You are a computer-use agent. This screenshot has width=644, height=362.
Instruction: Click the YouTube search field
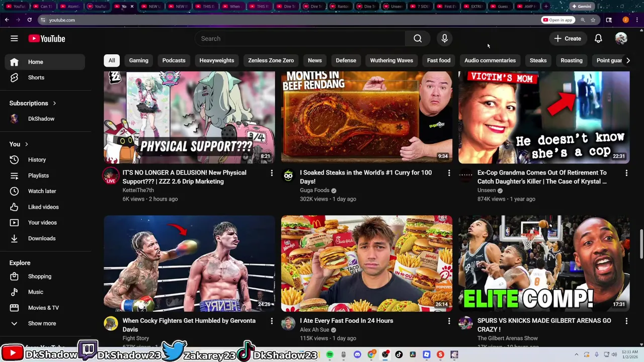click(x=300, y=39)
